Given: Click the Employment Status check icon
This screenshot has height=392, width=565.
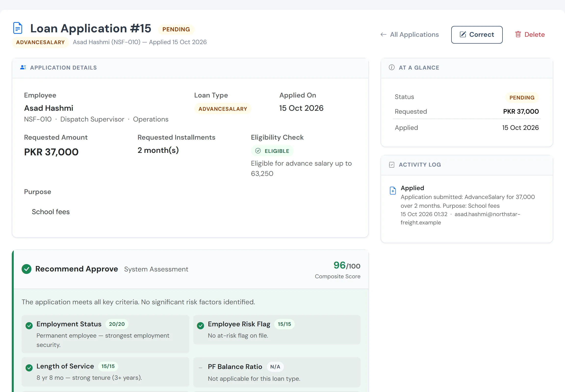Looking at the screenshot, I should (29, 326).
